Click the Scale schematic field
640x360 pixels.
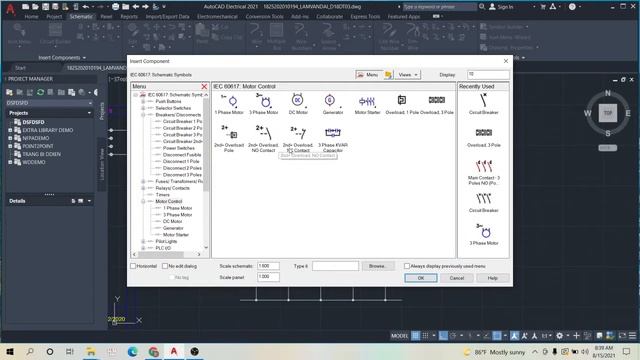pos(268,266)
